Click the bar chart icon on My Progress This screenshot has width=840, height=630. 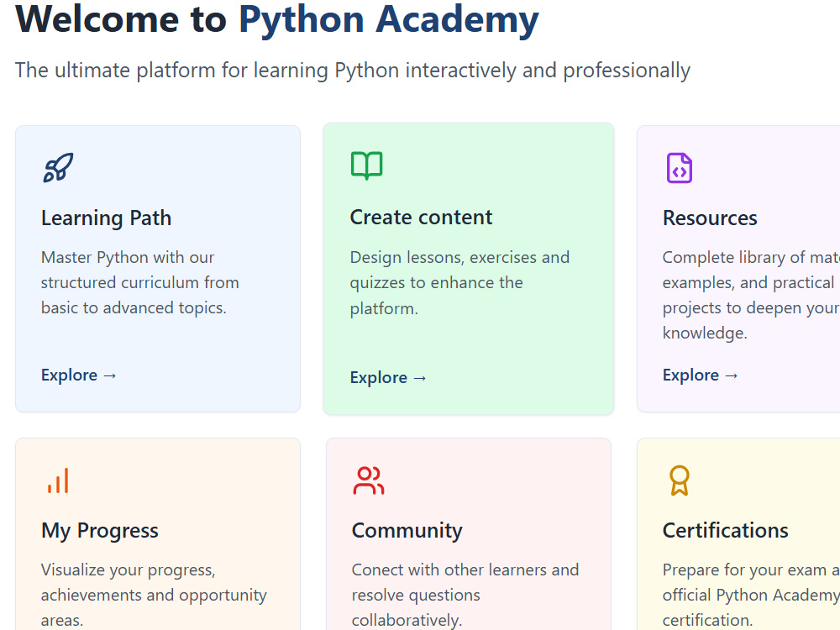click(x=58, y=480)
